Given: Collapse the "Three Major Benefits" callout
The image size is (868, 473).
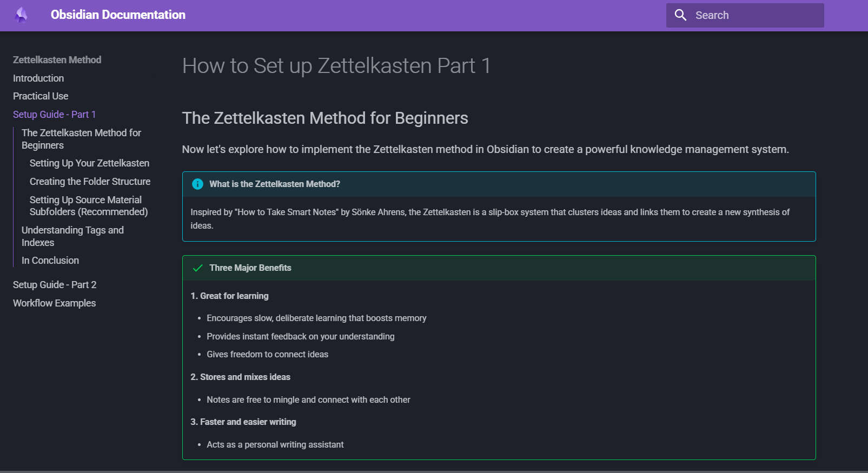Looking at the screenshot, I should [x=250, y=268].
